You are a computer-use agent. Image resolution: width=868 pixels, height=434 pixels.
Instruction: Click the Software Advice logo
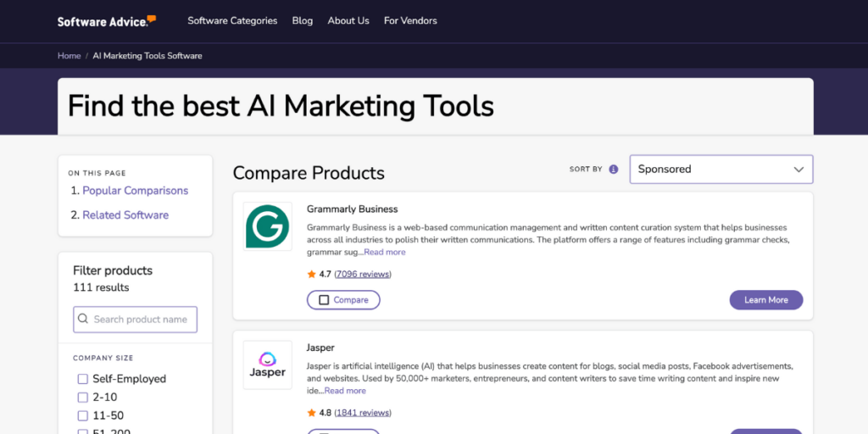(x=106, y=20)
